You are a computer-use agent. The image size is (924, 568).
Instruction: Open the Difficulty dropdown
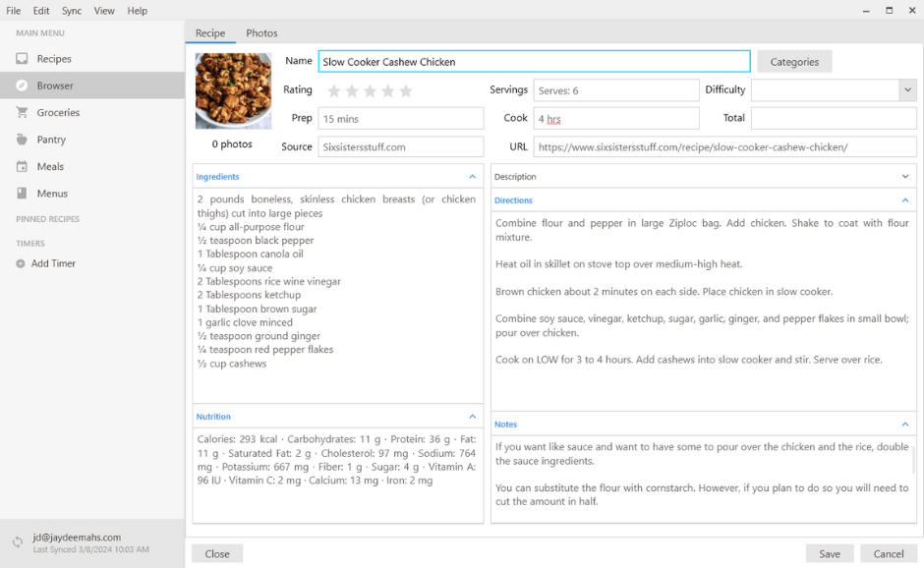click(x=906, y=90)
